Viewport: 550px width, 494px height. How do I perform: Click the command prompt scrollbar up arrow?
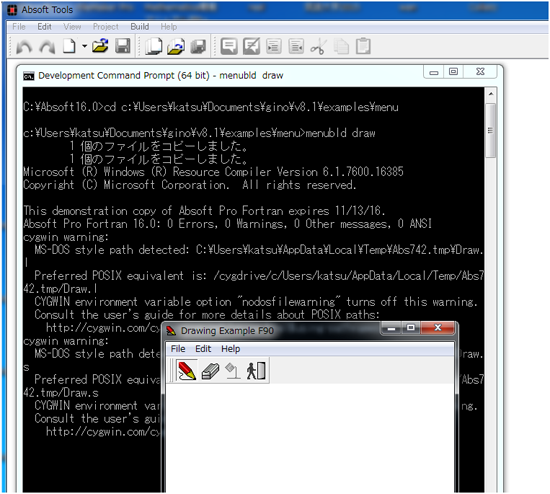click(491, 94)
